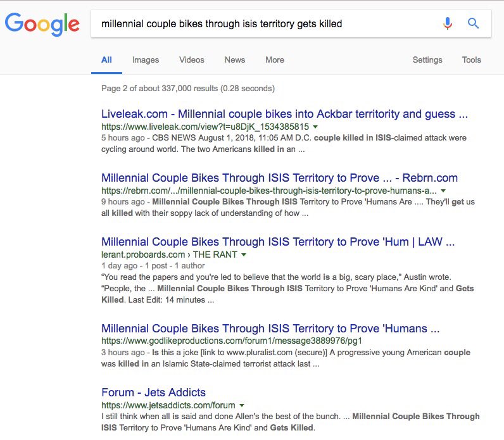Open the Liveleak.com Millennial couple result
The height and width of the screenshot is (440, 504).
(284, 114)
